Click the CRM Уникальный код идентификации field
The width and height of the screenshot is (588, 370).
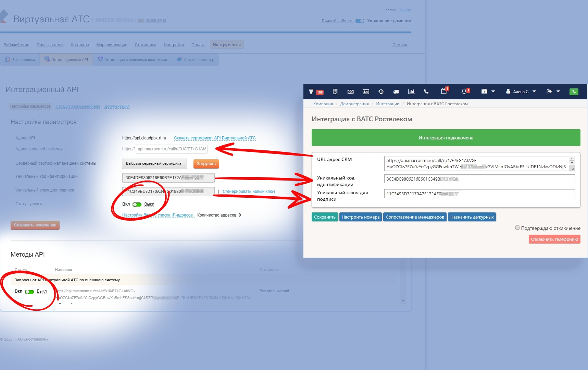pos(479,179)
